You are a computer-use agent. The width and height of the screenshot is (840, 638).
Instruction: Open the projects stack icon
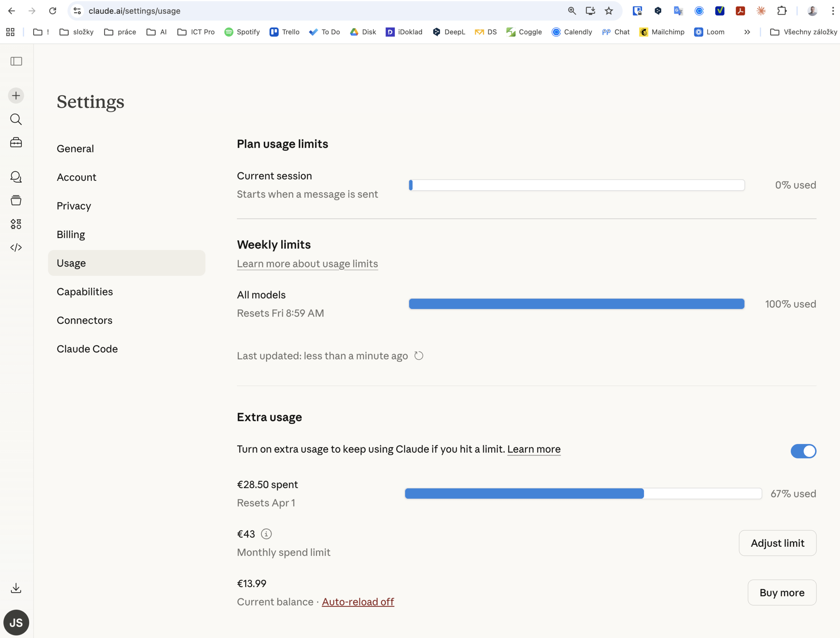pos(16,200)
